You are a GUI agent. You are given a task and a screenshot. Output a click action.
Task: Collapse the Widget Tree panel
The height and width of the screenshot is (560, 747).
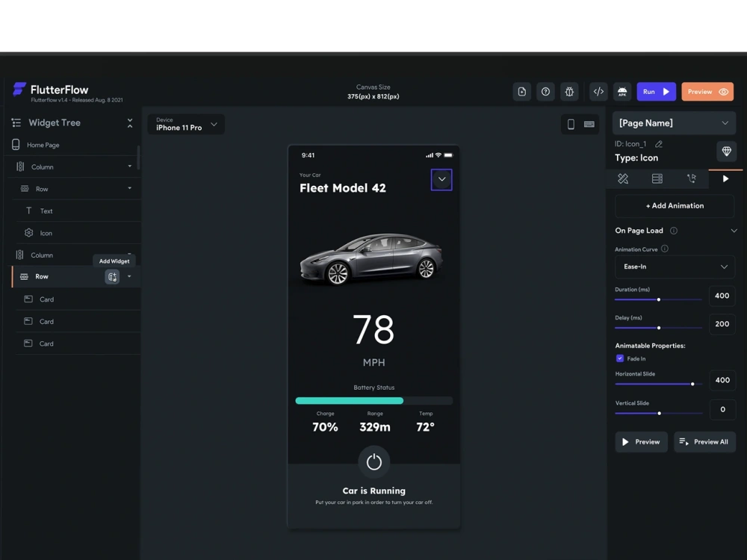pos(130,122)
